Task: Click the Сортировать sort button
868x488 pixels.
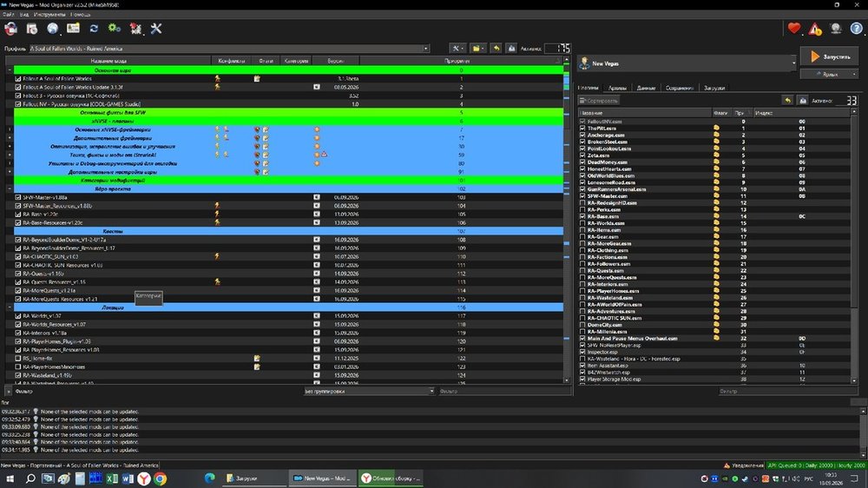Action: pos(598,101)
